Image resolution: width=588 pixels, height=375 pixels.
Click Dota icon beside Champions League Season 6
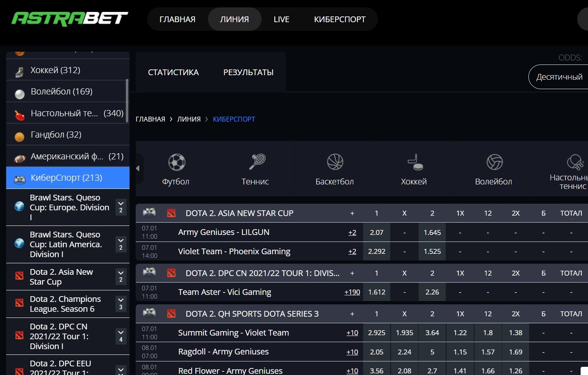click(19, 303)
